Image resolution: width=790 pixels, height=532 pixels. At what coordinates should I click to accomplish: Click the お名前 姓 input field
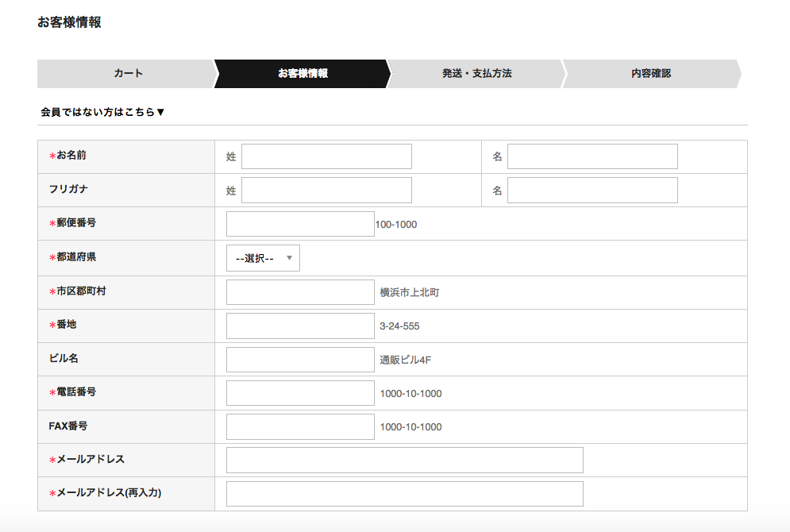326,156
